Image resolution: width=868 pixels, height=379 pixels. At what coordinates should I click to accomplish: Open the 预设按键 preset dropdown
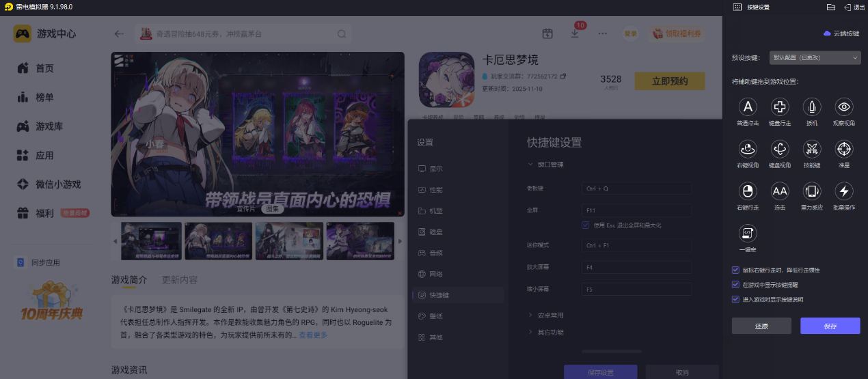click(815, 58)
